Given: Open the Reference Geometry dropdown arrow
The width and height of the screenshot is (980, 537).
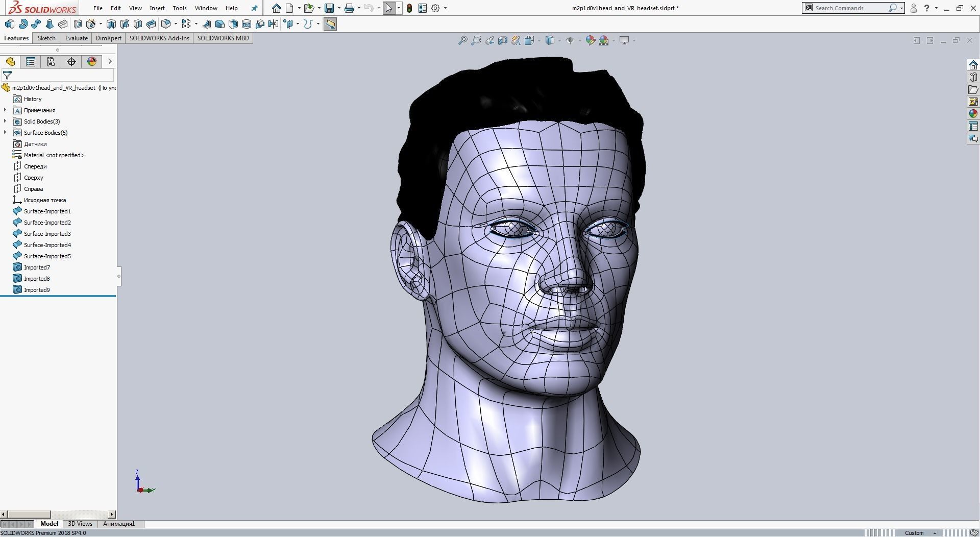Looking at the screenshot, I should (298, 24).
